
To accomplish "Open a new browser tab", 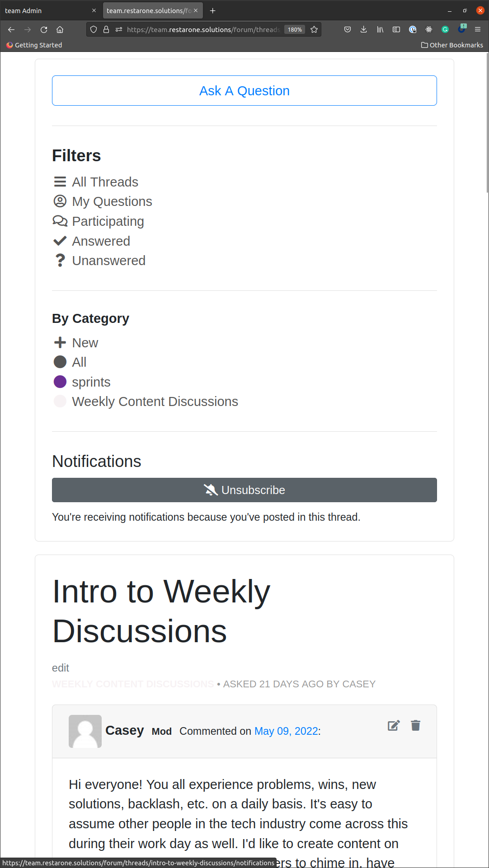I will click(x=213, y=10).
